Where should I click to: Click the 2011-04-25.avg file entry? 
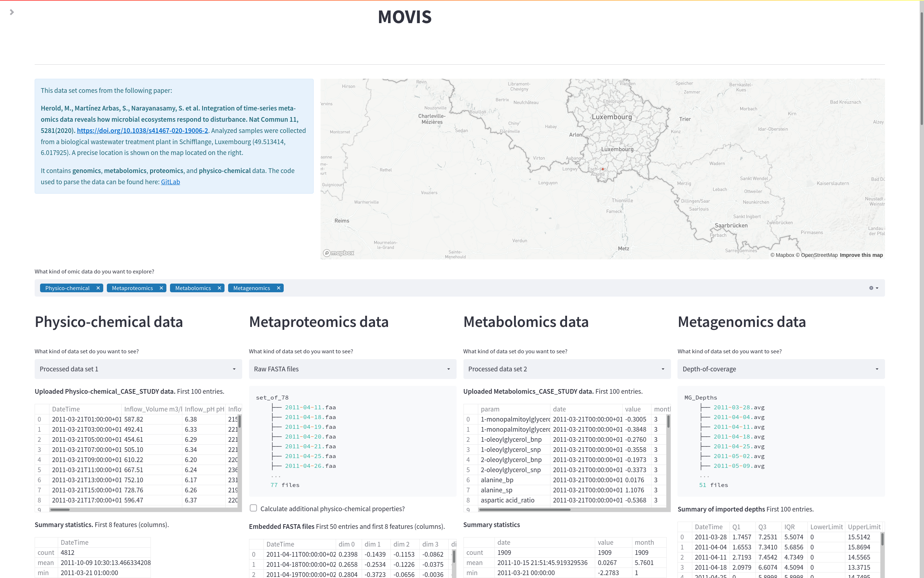point(739,447)
